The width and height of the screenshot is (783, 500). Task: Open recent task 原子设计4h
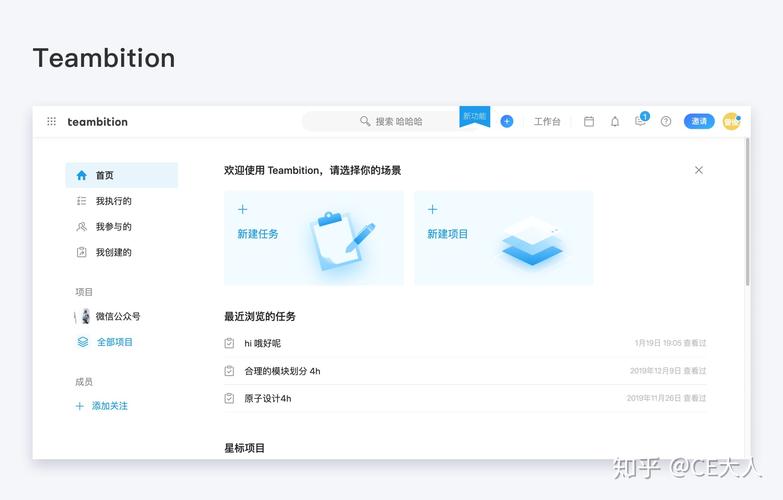coord(465,399)
